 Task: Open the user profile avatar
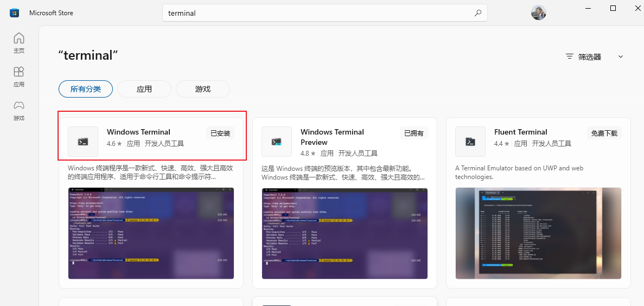point(538,13)
